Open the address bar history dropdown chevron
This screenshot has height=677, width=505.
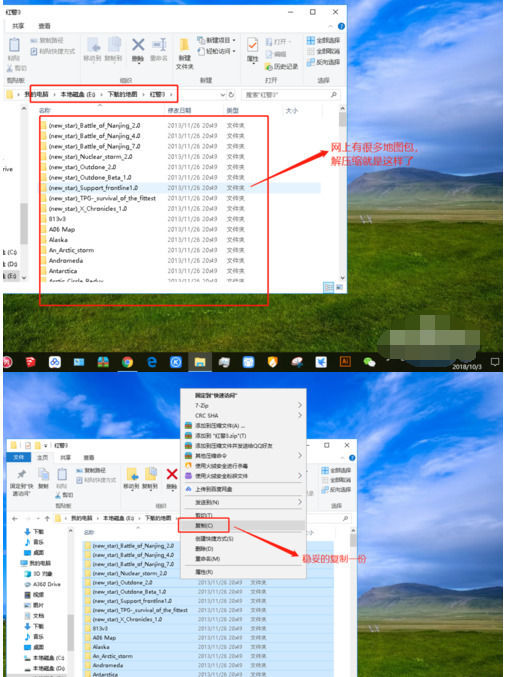(x=223, y=95)
